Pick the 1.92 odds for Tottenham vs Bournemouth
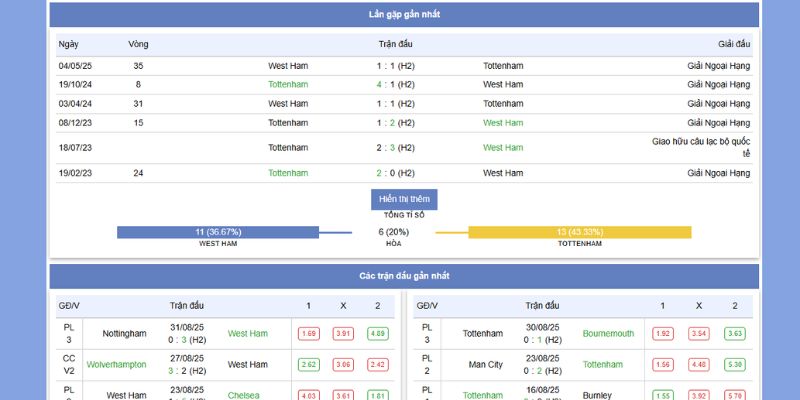The height and width of the screenshot is (400, 800). (664, 334)
